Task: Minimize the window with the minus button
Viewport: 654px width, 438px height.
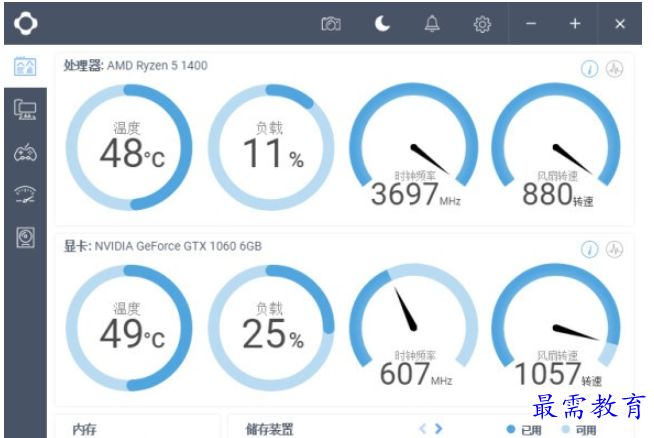Action: [x=531, y=24]
